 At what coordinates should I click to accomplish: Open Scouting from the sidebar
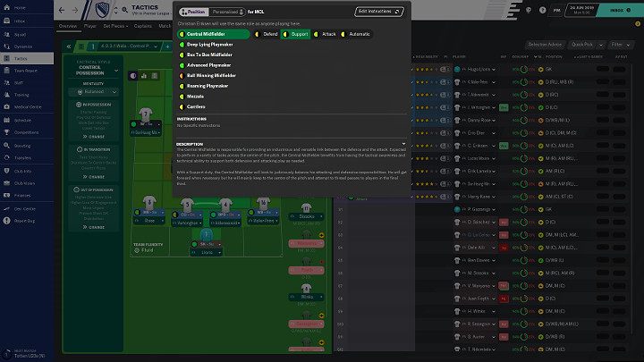[x=23, y=145]
